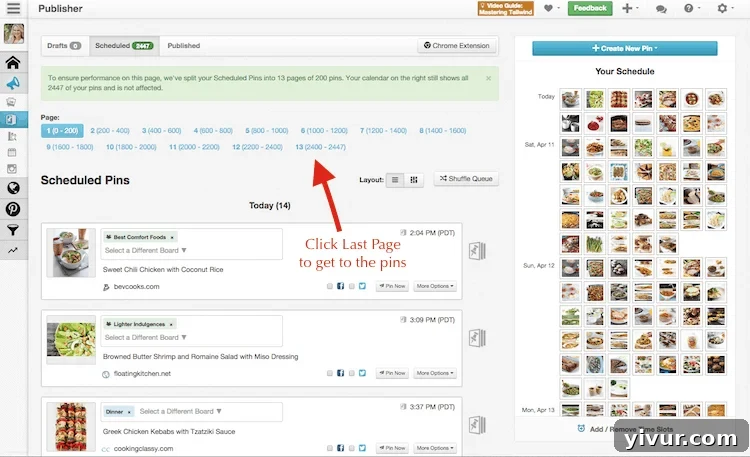Open the trend line analytics sidebar icon
This screenshot has height=457, width=750.
12,250
